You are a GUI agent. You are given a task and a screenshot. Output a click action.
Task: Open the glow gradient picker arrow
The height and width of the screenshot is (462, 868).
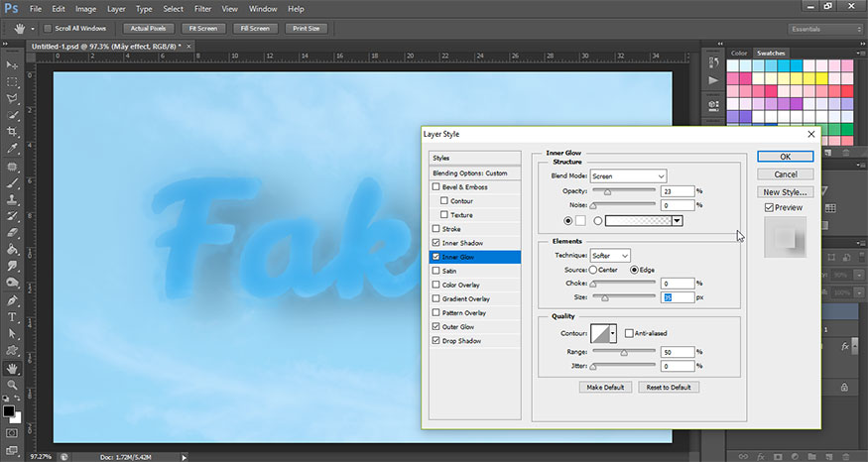click(677, 221)
